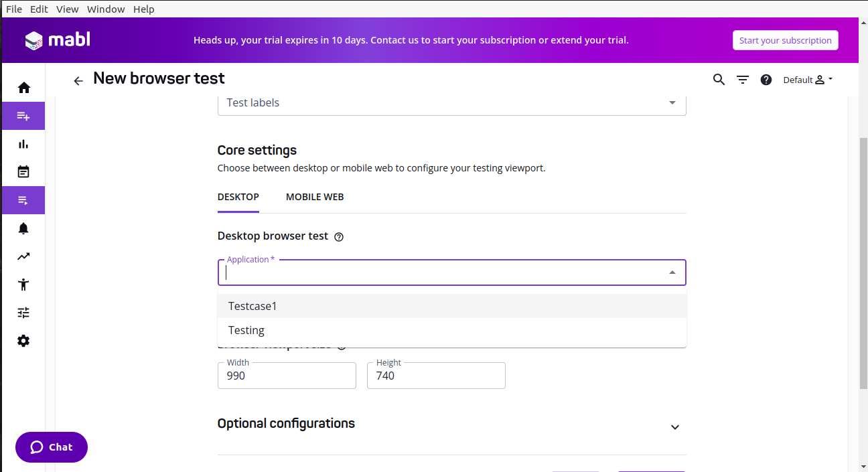Open the sliders configuration icon in sidebar
This screenshot has height=472, width=868.
(x=23, y=313)
